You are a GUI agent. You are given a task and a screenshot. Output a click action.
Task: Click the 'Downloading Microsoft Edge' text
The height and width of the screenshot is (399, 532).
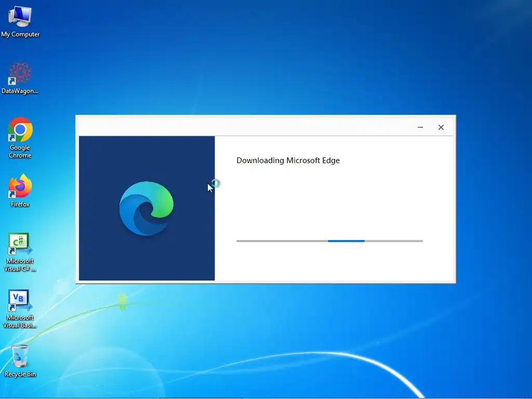point(288,161)
